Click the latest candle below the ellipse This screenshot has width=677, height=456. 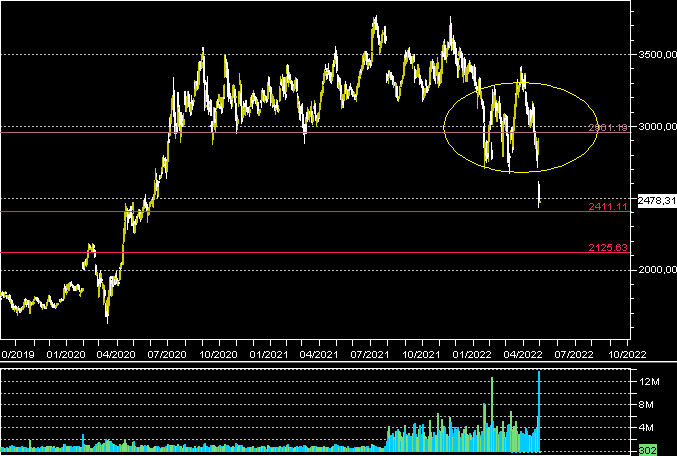(x=540, y=194)
